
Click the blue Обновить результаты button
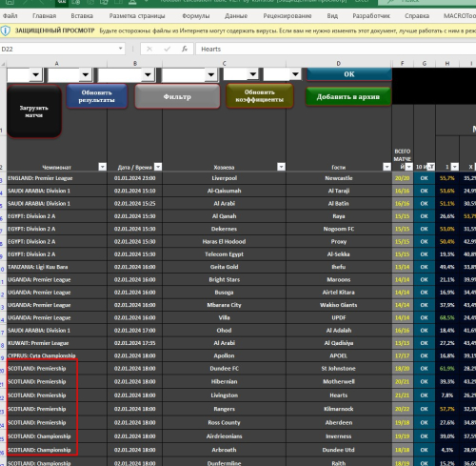click(x=97, y=96)
